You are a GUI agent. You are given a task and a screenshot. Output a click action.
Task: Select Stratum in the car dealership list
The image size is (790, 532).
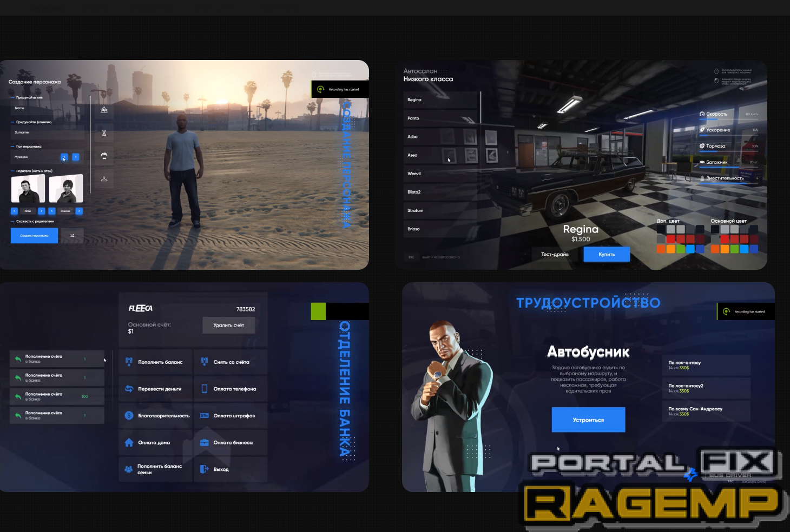click(x=440, y=210)
